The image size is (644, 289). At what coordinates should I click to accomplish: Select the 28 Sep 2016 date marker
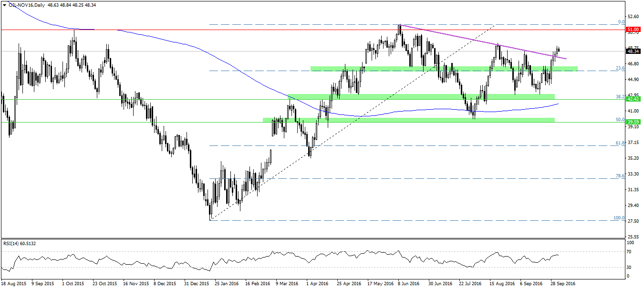[x=563, y=283]
